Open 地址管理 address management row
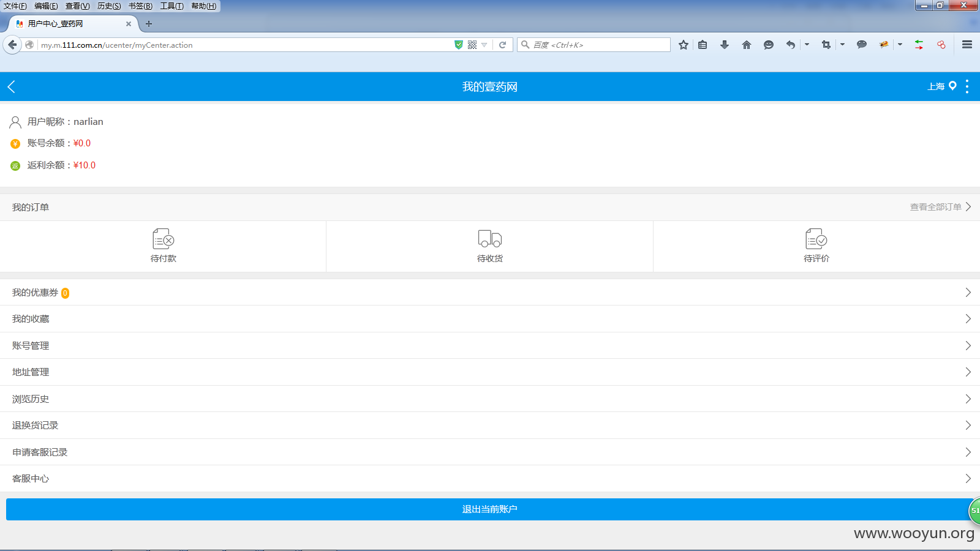Image resolution: width=980 pixels, height=551 pixels. click(x=490, y=372)
